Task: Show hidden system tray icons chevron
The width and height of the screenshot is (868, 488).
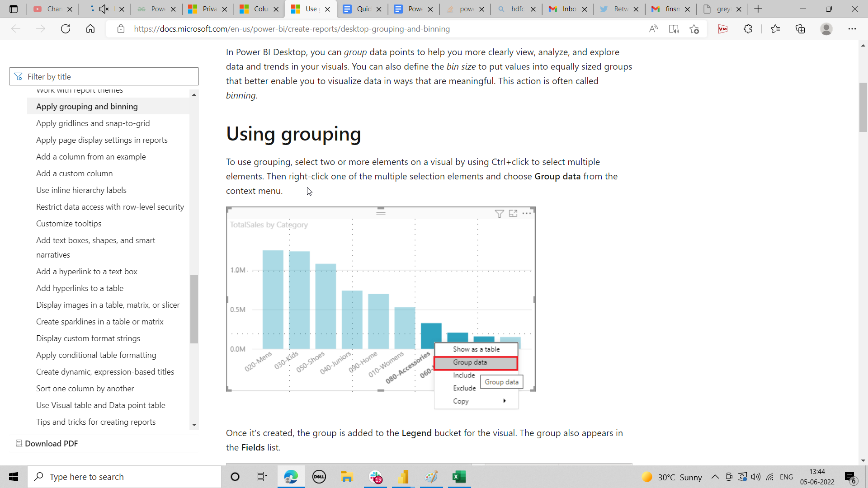Action: click(715, 477)
